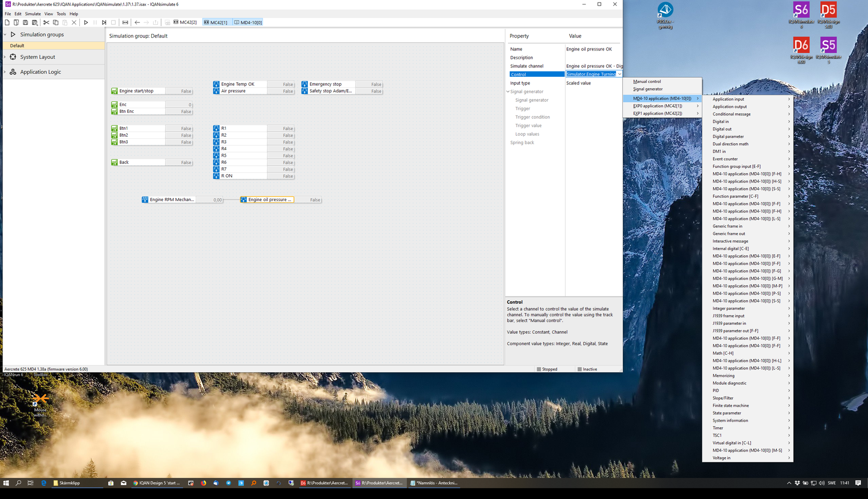The image size is (868, 499).
Task: Select the MD4-10[0] module button
Action: [x=248, y=22]
